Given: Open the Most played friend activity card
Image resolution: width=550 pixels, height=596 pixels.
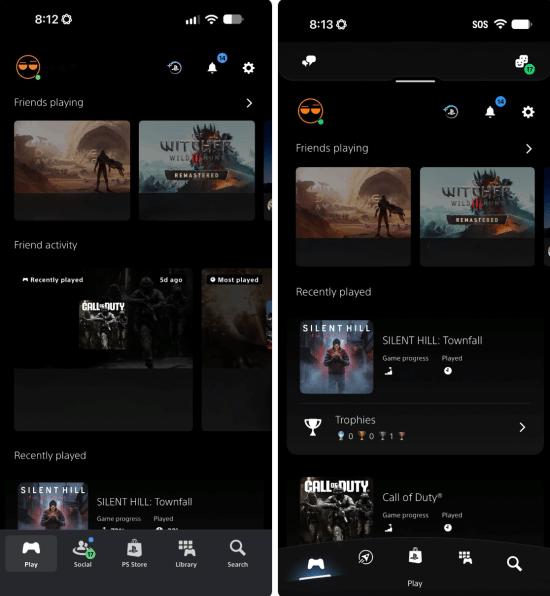Looking at the screenshot, I should click(x=236, y=349).
